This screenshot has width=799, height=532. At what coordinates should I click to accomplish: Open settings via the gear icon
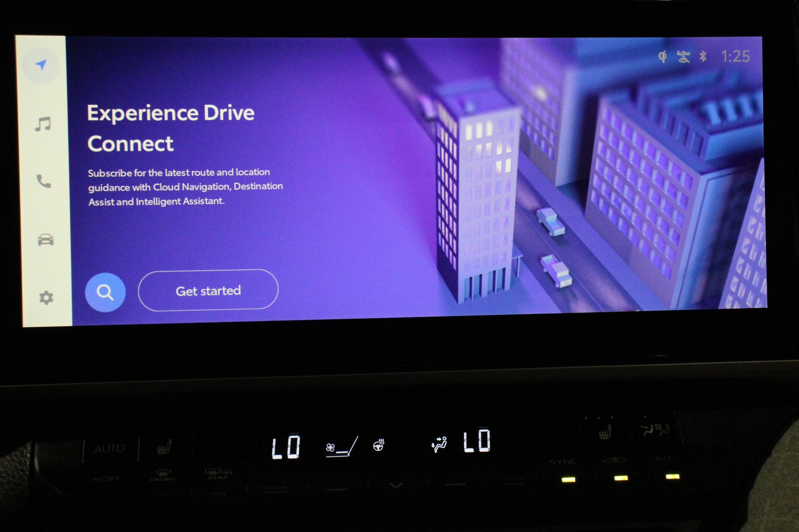tap(46, 298)
